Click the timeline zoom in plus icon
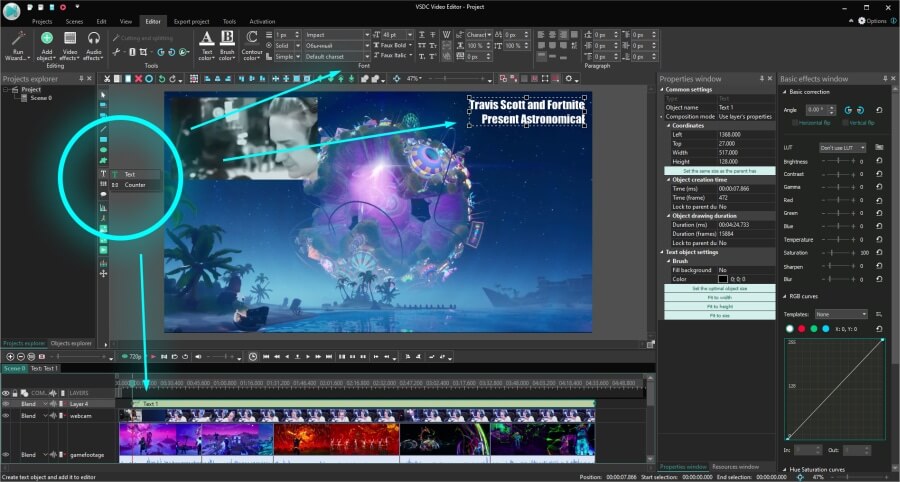The image size is (900, 482). [10, 356]
